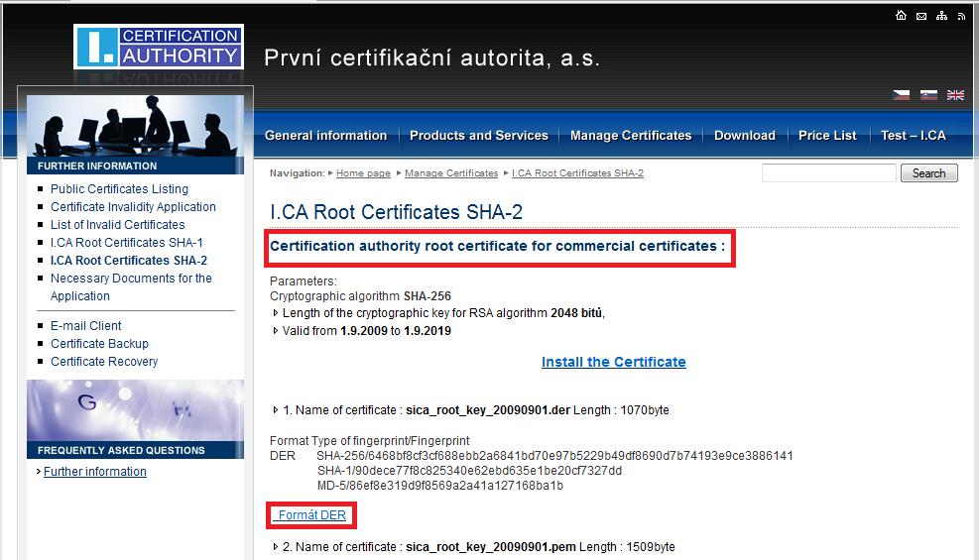Click the envelope contact icon
979x560 pixels.
click(921, 16)
